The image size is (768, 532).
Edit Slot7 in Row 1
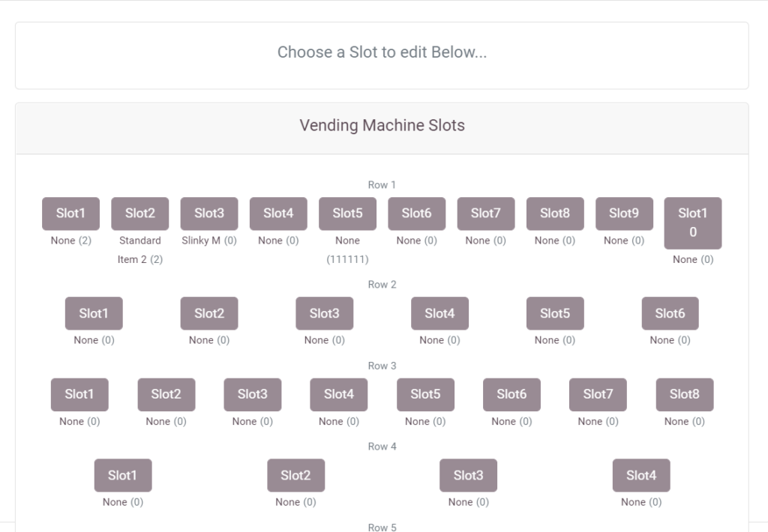click(485, 213)
